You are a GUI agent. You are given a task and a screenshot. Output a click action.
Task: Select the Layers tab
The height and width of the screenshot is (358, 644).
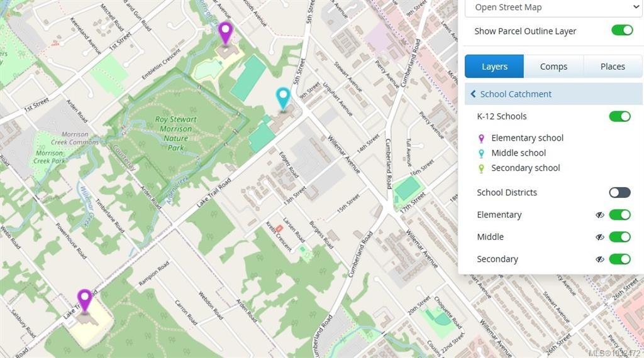494,67
